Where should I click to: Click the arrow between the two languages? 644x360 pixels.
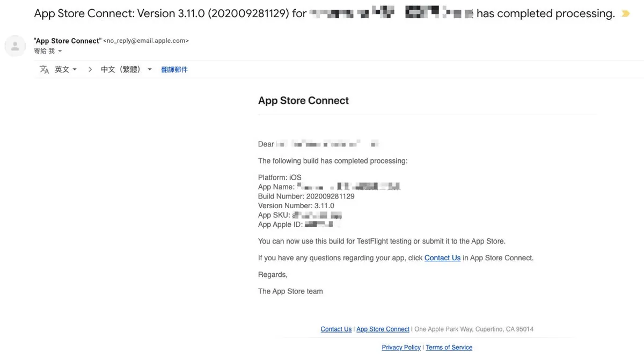[90, 70]
